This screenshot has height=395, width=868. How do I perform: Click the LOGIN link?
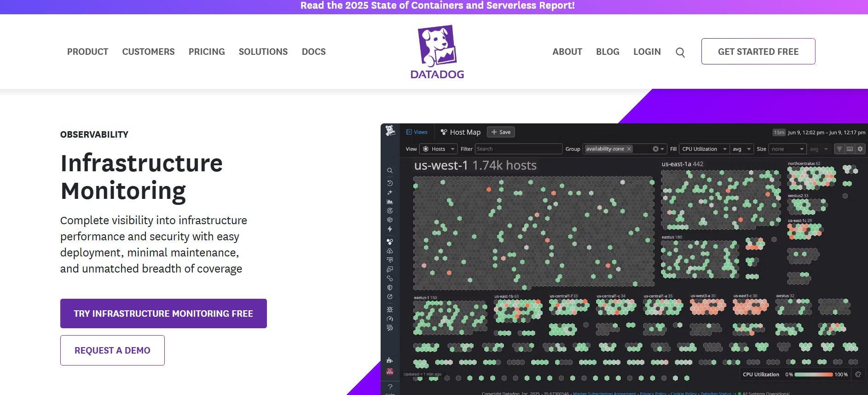(x=647, y=52)
